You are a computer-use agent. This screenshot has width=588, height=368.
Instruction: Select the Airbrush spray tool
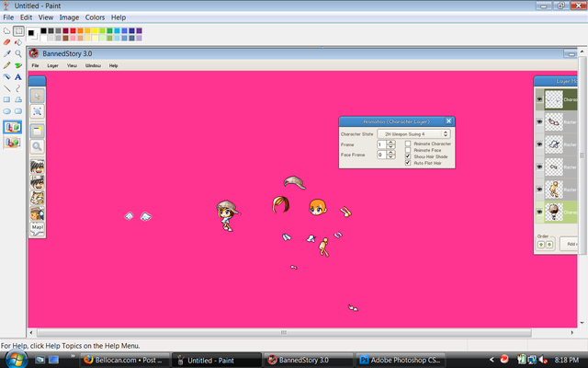click(x=6, y=77)
